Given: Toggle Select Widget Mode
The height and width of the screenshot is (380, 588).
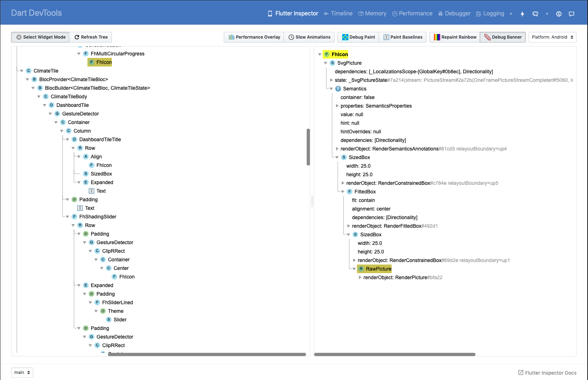Looking at the screenshot, I should pos(40,37).
